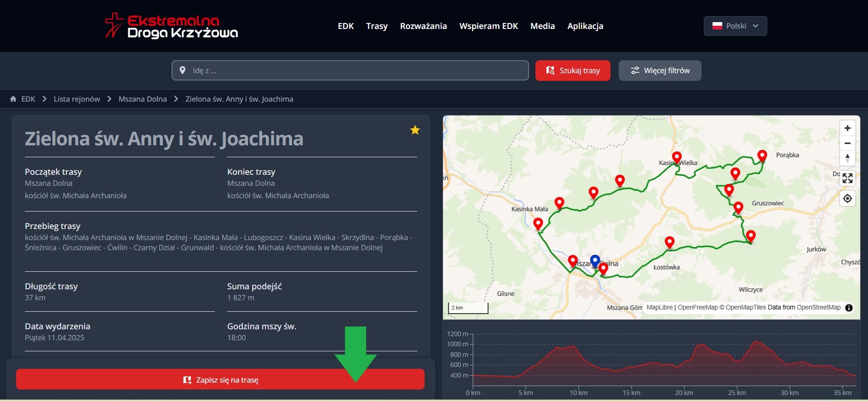Click Zapisz się na trasę button

[220, 380]
